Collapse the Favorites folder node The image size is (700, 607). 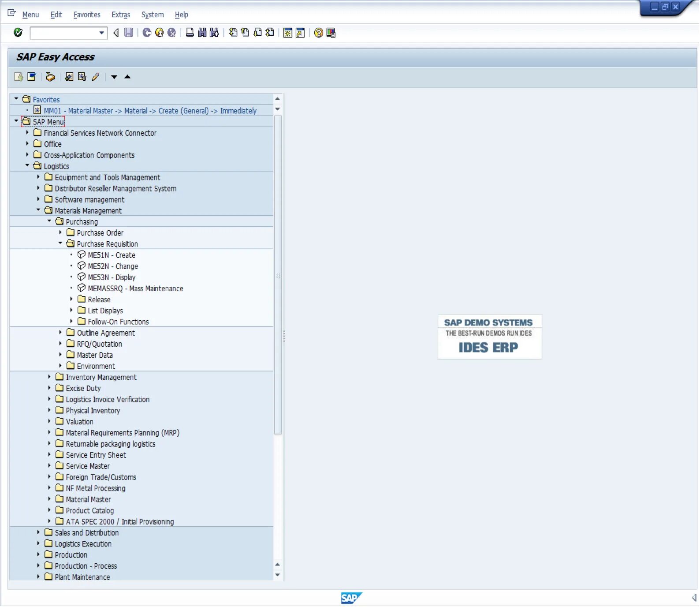tap(16, 99)
